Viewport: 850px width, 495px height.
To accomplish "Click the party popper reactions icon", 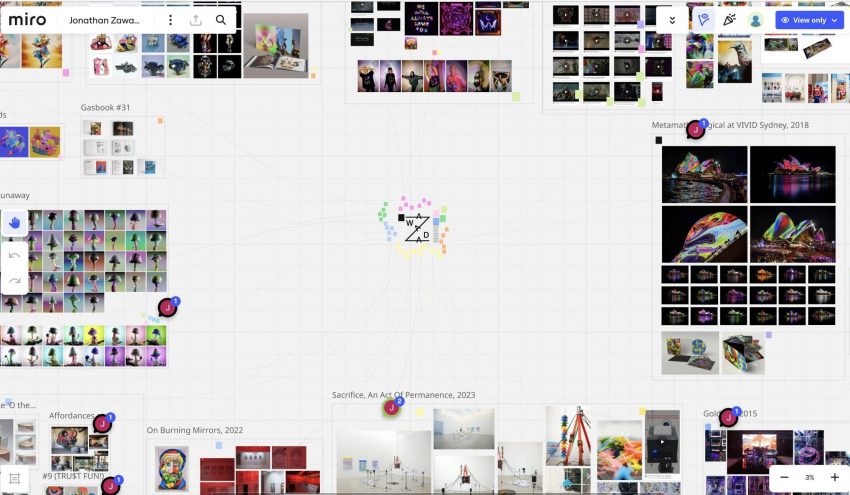I will coord(729,20).
